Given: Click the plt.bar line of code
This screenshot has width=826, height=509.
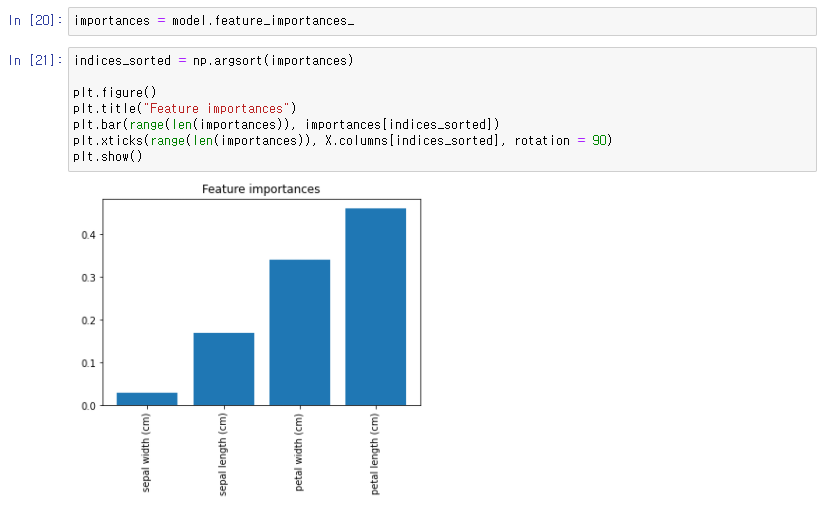Looking at the screenshot, I should click(286, 125).
